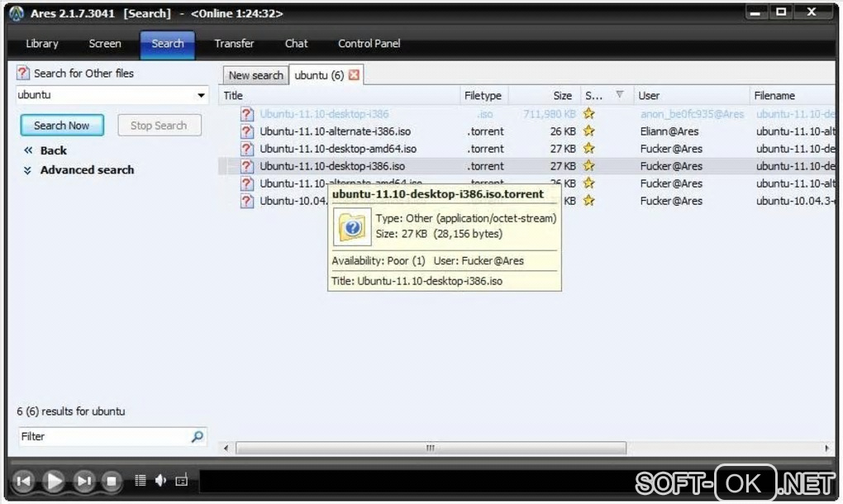Image resolution: width=843 pixels, height=504 pixels.
Task: Open the Transfer tab
Action: pyautogui.click(x=234, y=44)
